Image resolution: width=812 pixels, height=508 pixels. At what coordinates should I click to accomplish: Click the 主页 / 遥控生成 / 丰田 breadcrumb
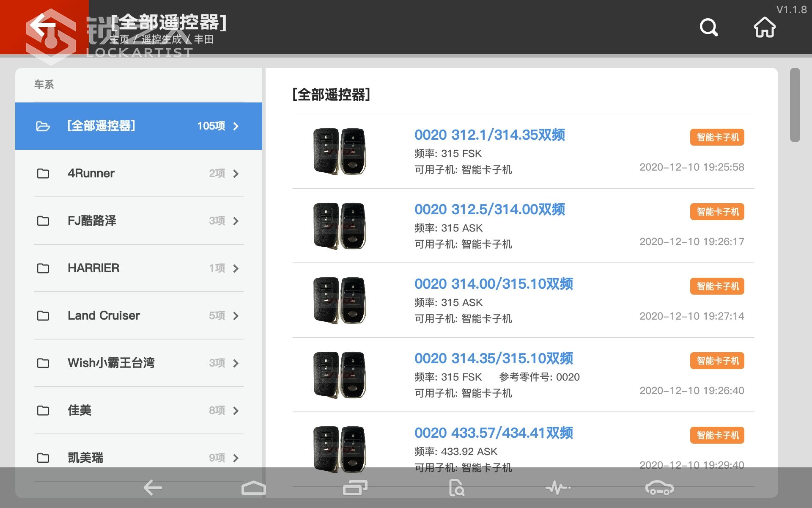click(162, 39)
